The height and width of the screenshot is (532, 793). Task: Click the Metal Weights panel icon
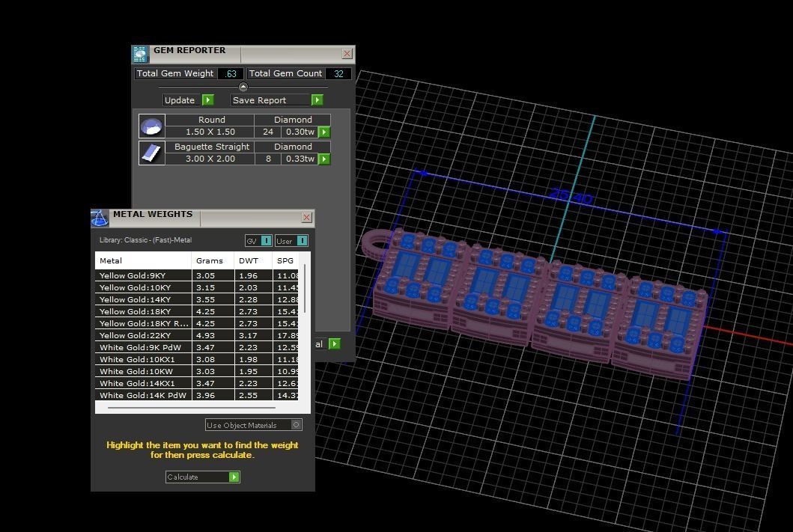pyautogui.click(x=100, y=218)
